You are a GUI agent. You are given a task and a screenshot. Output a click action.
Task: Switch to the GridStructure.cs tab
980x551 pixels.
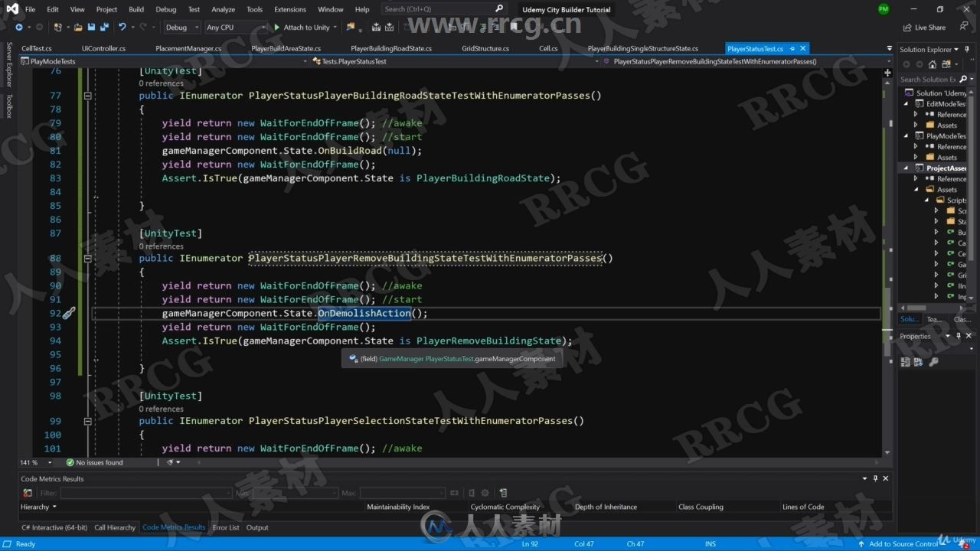[485, 48]
